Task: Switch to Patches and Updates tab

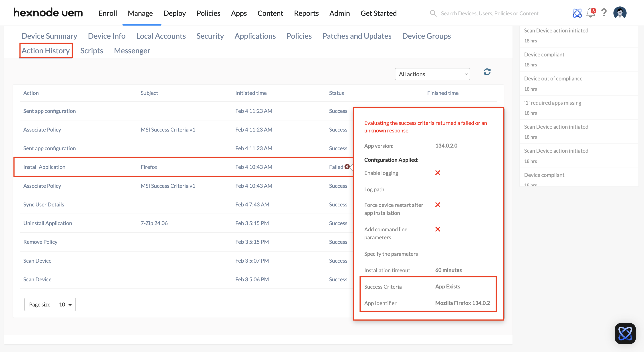Action: (357, 36)
